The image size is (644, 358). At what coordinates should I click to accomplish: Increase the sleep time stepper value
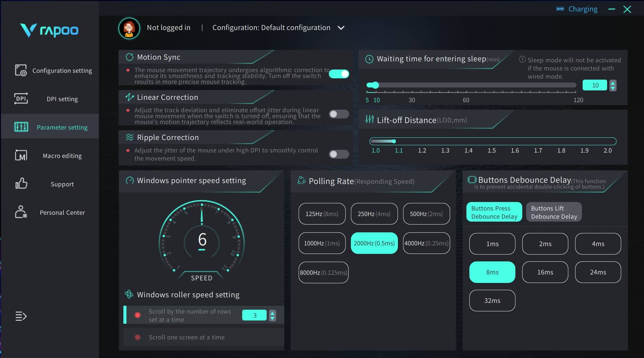click(613, 83)
